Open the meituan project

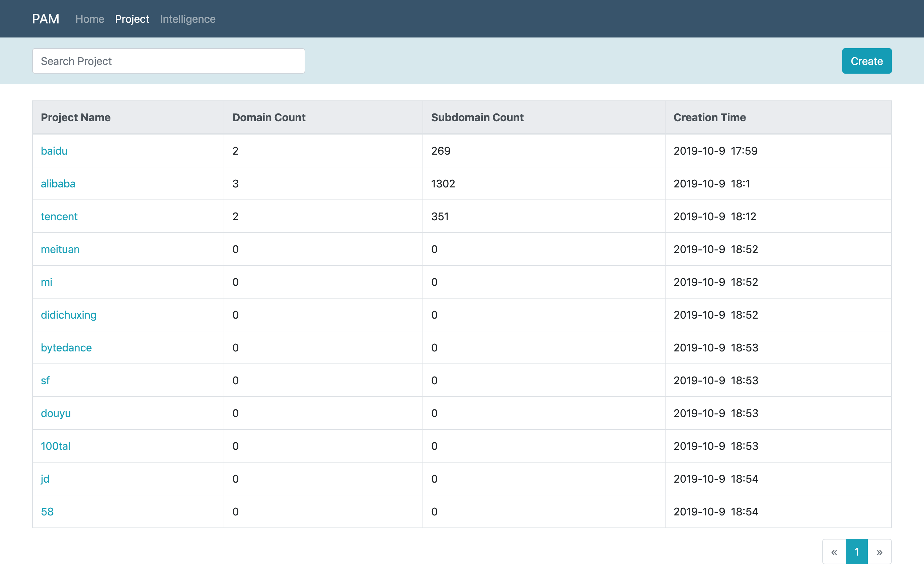[x=60, y=249]
